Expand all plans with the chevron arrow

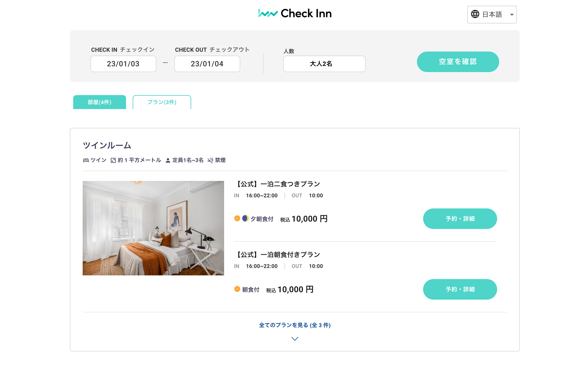(x=295, y=339)
